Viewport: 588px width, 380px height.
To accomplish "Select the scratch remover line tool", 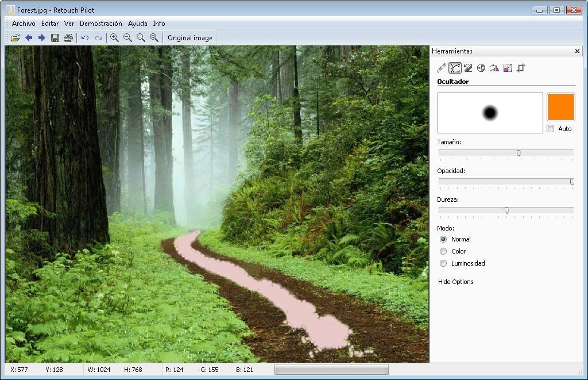I will (442, 68).
